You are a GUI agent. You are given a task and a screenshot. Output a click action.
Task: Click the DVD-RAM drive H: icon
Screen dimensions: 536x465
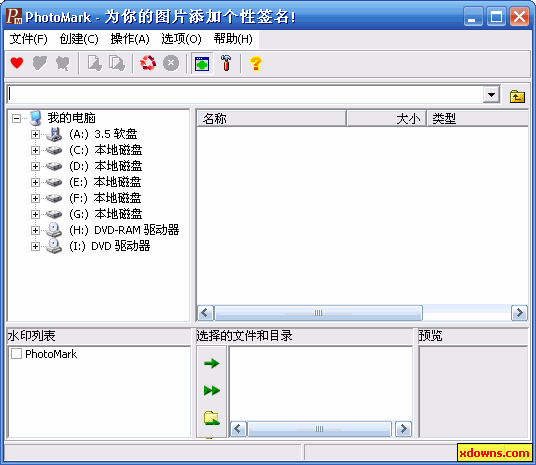(54, 230)
